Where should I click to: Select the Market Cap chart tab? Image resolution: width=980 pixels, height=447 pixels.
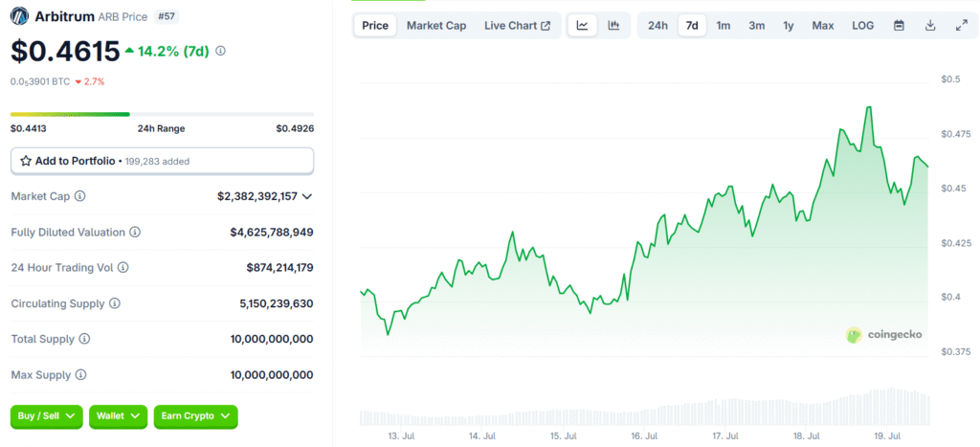coord(436,26)
